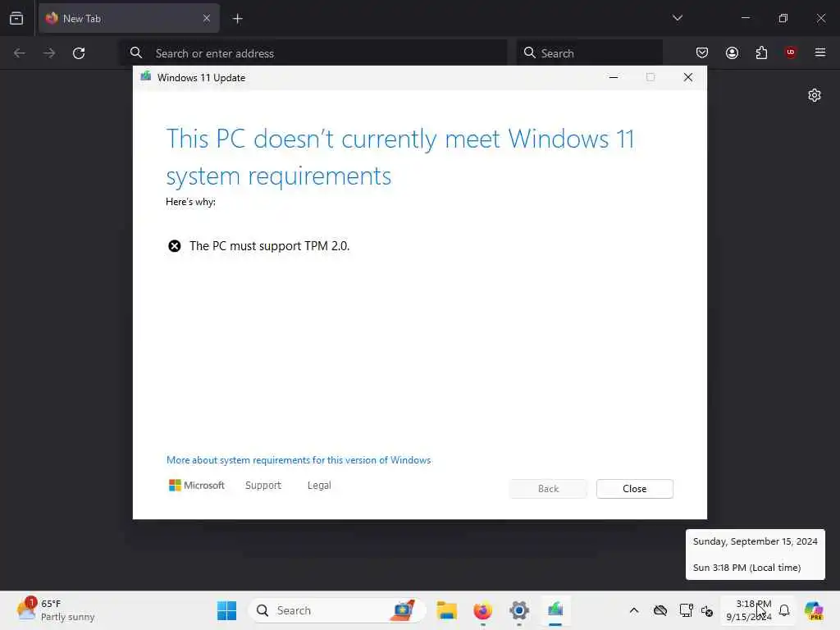Close Windows 11 Update dialog with X
The width and height of the screenshot is (840, 630).
click(x=688, y=78)
